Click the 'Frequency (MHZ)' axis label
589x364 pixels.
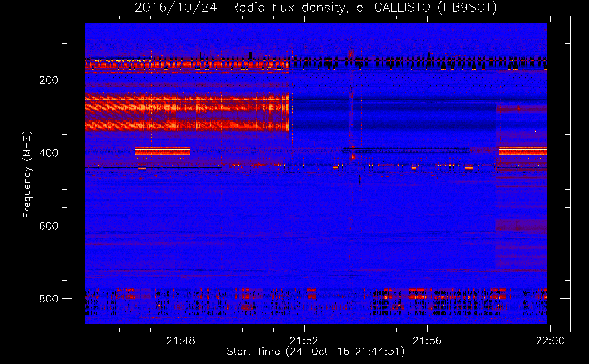tap(27, 175)
